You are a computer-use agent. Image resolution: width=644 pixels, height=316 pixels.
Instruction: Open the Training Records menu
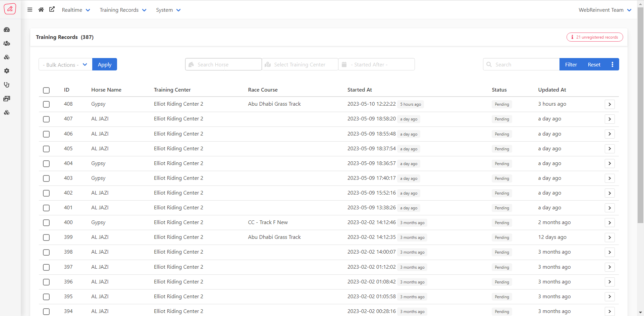123,10
